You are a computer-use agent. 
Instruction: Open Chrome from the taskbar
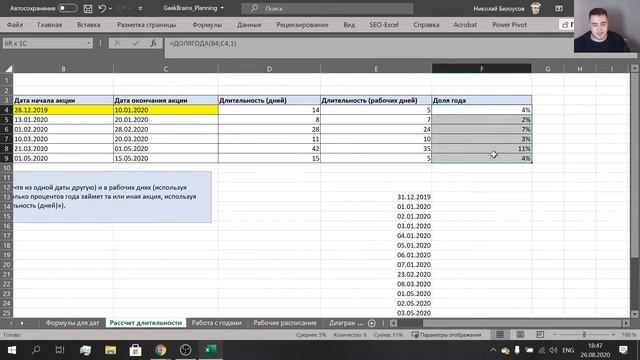click(x=160, y=350)
